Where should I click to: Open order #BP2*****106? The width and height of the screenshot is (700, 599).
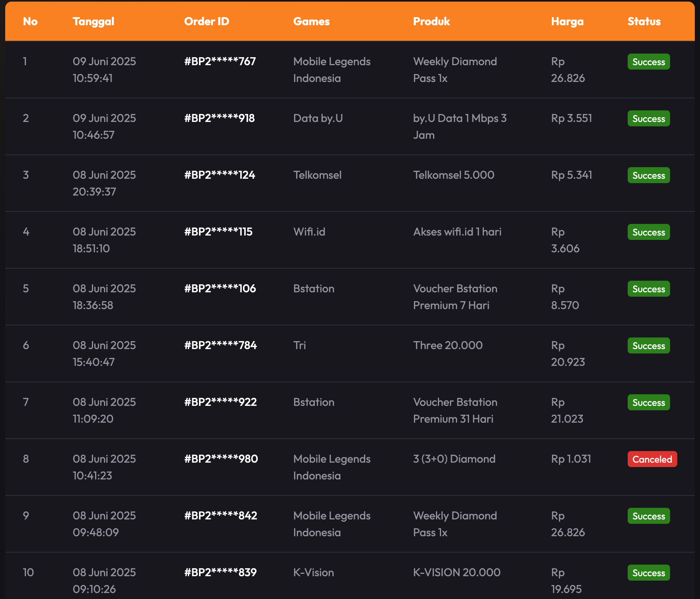point(220,289)
